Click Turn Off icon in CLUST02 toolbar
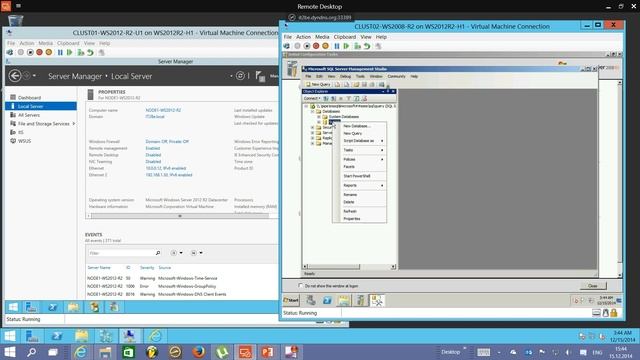The height and width of the screenshot is (360, 640). pos(307,46)
